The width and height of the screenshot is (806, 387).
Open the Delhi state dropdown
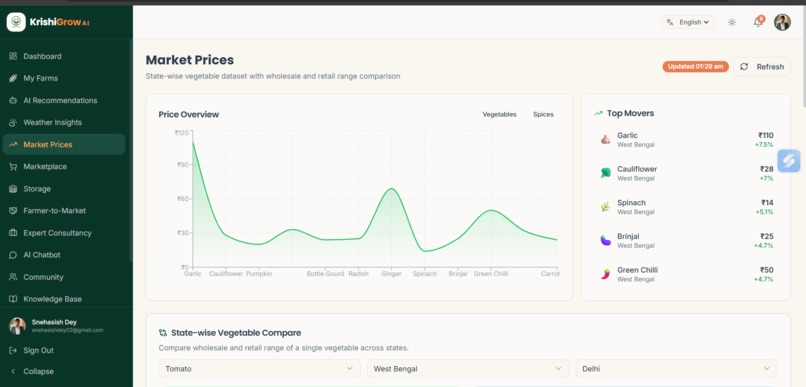[676, 368]
